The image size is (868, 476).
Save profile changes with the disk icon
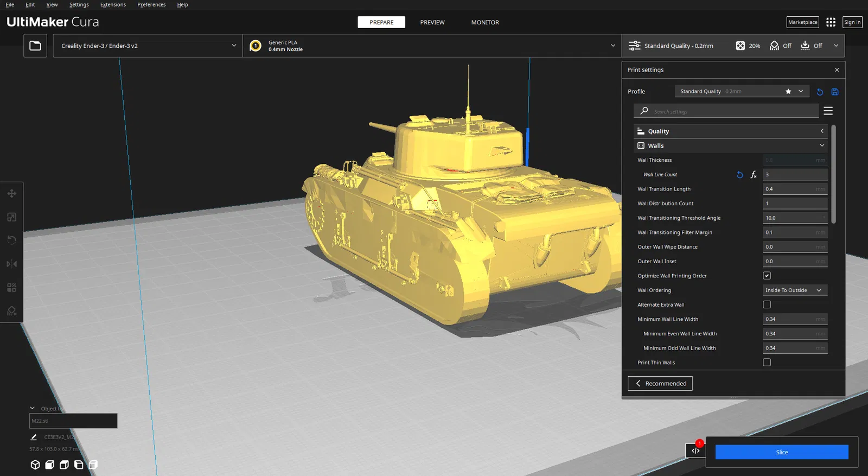835,92
